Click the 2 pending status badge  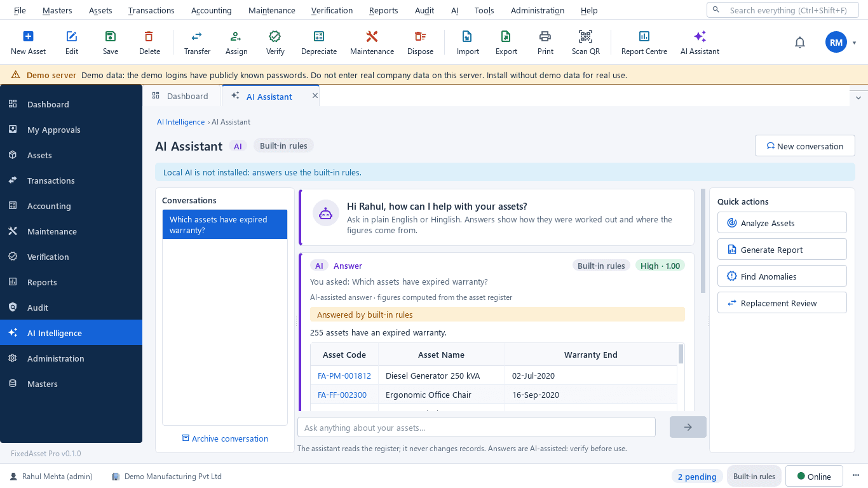click(697, 477)
